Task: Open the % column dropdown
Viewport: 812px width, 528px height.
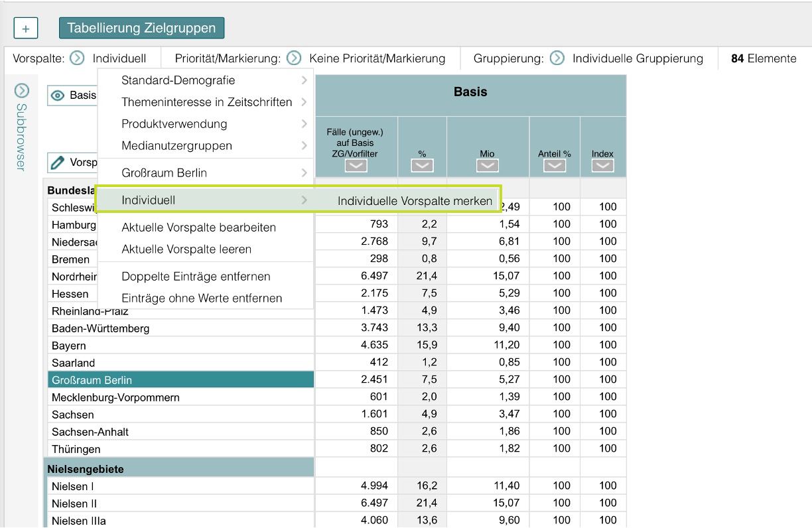Action: (x=423, y=166)
